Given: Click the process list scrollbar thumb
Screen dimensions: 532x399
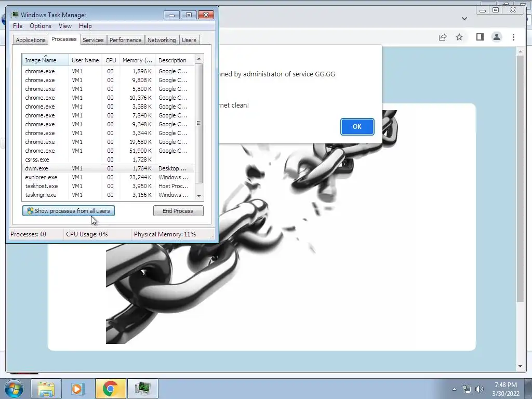Looking at the screenshot, I should 199,123.
